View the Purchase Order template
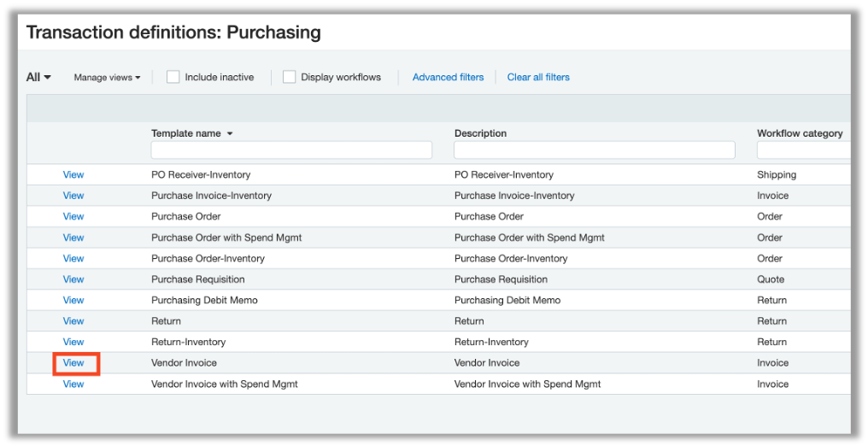The width and height of the screenshot is (868, 446). pyautogui.click(x=73, y=216)
